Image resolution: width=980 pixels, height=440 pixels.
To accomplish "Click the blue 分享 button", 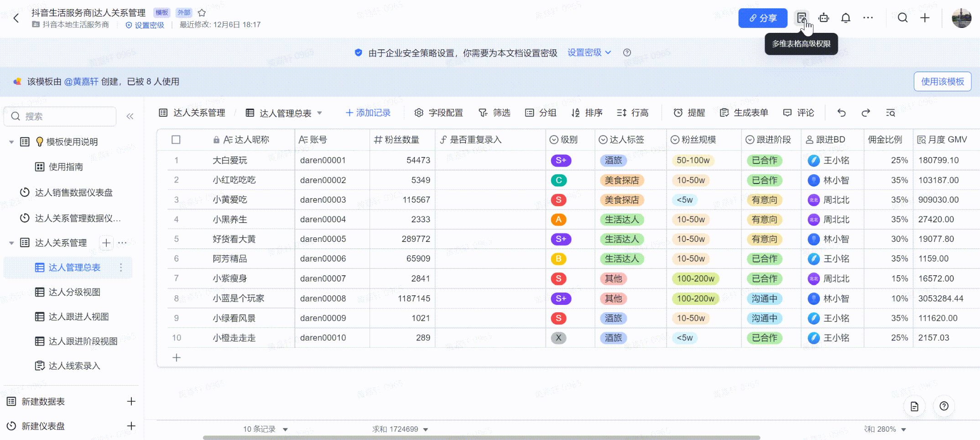I will click(x=762, y=18).
